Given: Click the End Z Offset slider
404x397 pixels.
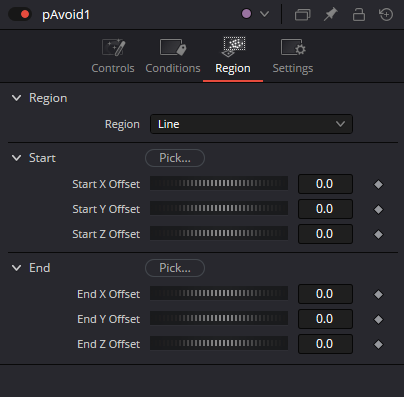Looking at the screenshot, I should (219, 343).
